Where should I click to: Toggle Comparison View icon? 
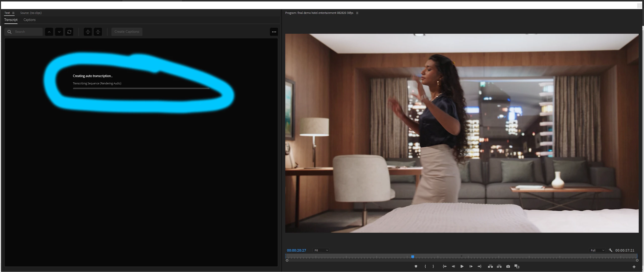(517, 266)
